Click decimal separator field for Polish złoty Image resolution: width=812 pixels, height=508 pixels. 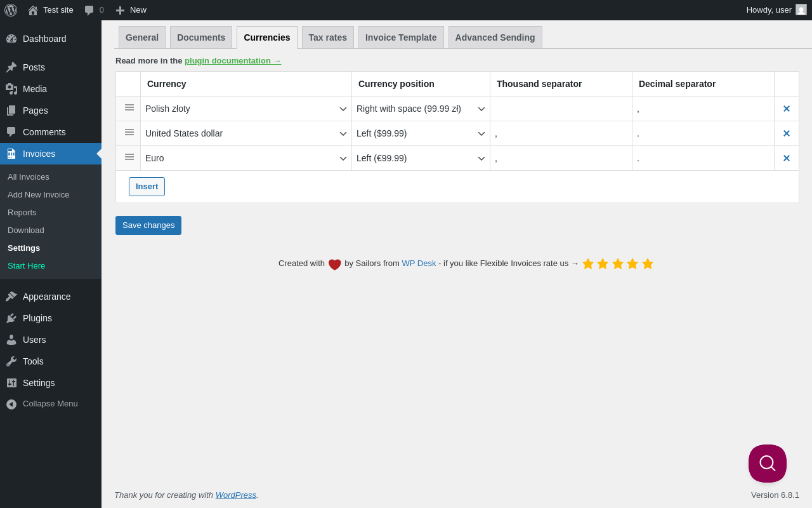point(704,109)
